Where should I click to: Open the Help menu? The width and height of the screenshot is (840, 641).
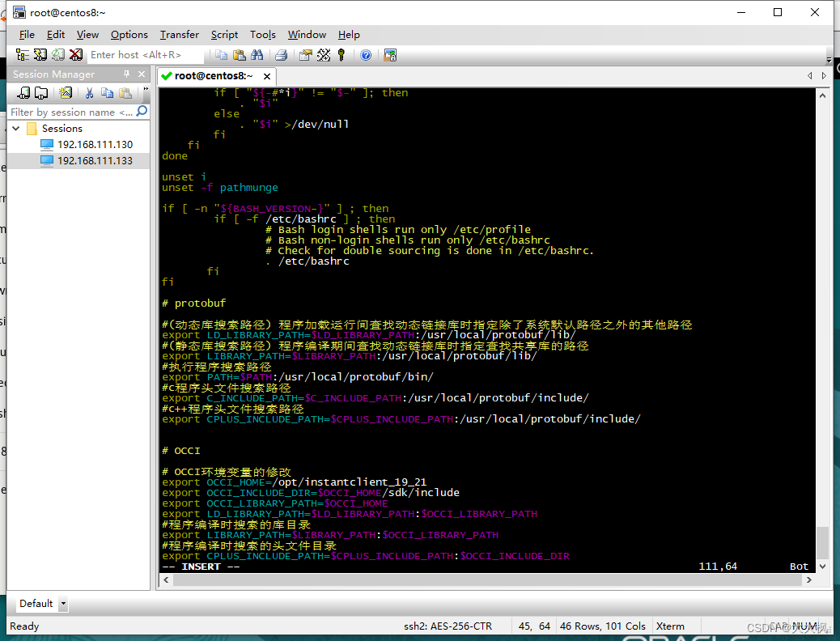[x=349, y=34]
